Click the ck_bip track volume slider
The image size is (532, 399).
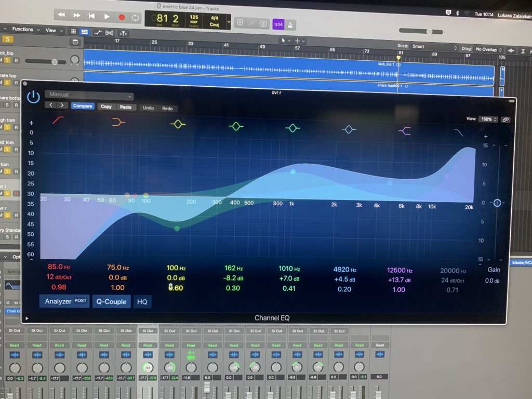[46, 61]
